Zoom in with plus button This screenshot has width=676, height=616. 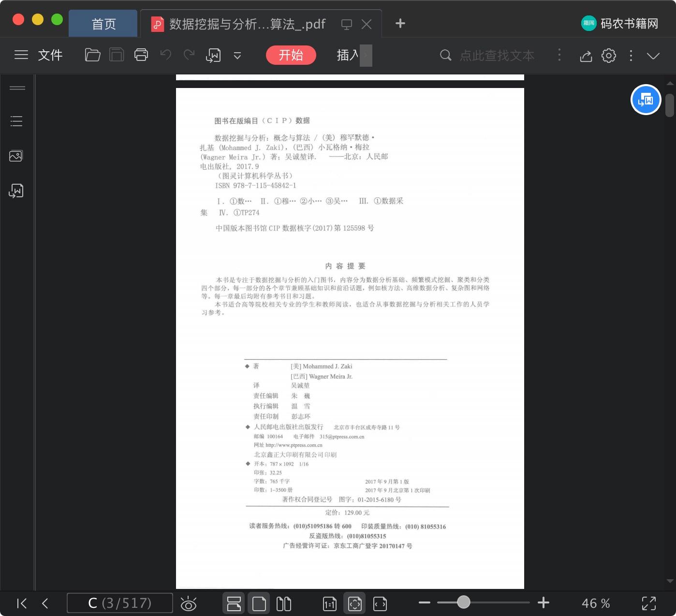[x=544, y=602]
